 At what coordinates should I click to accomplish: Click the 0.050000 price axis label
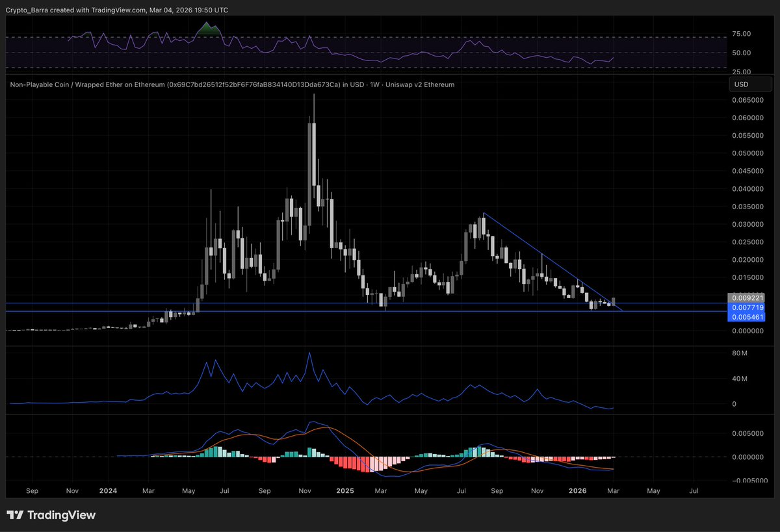(x=749, y=154)
